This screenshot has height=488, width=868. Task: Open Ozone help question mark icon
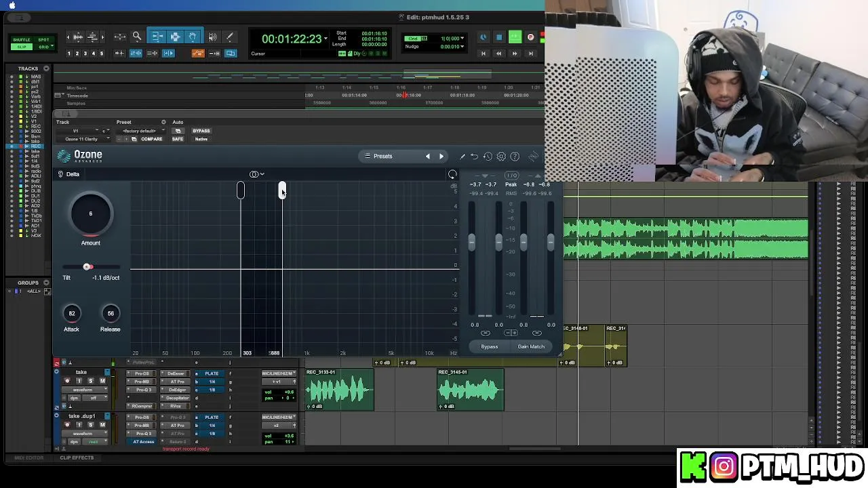[x=515, y=157]
